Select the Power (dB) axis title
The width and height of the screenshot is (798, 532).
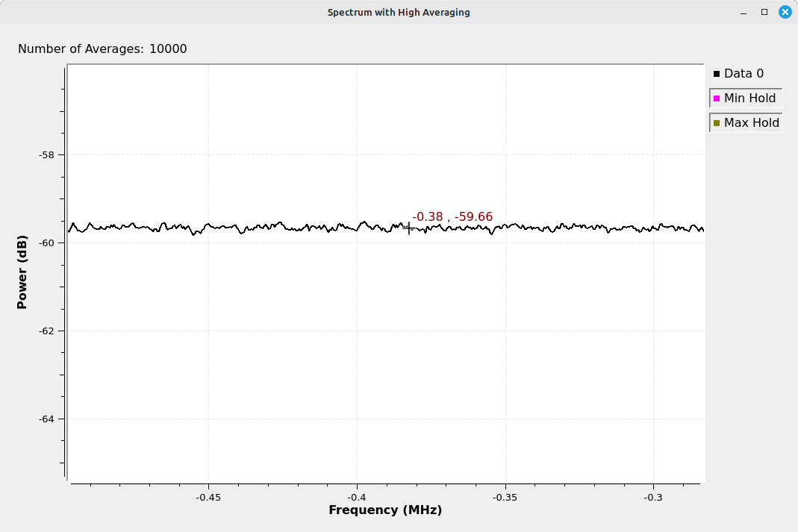pos(22,272)
